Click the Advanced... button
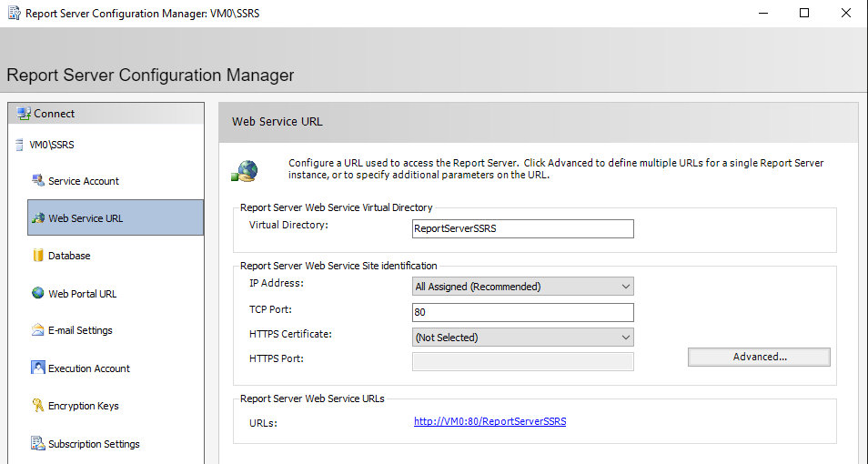The width and height of the screenshot is (868, 464). click(x=759, y=358)
